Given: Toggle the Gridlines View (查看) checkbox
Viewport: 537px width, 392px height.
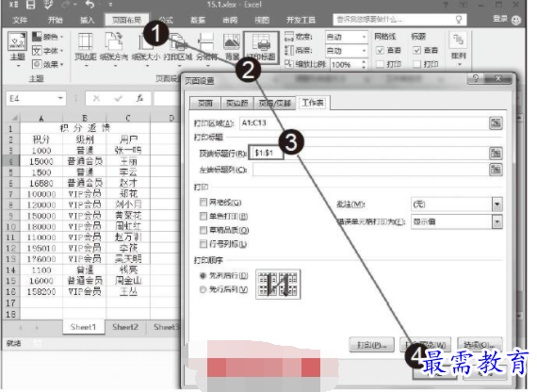Looking at the screenshot, I should (x=380, y=50).
